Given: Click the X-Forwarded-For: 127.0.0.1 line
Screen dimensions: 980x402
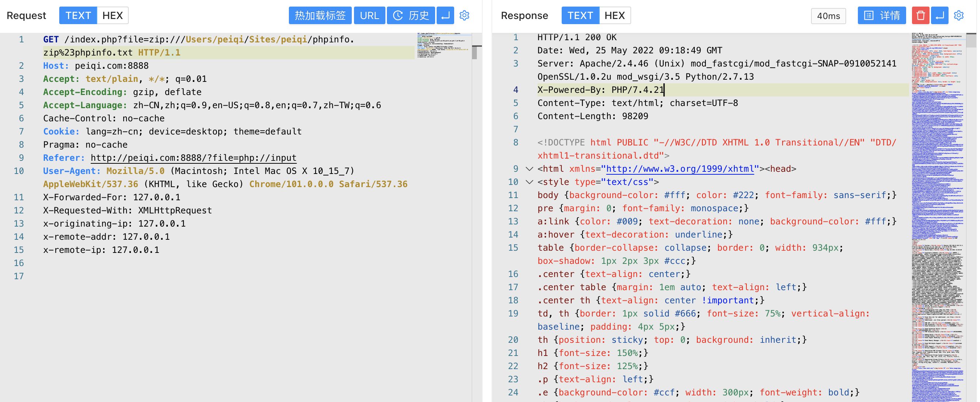Looking at the screenshot, I should pos(112,197).
